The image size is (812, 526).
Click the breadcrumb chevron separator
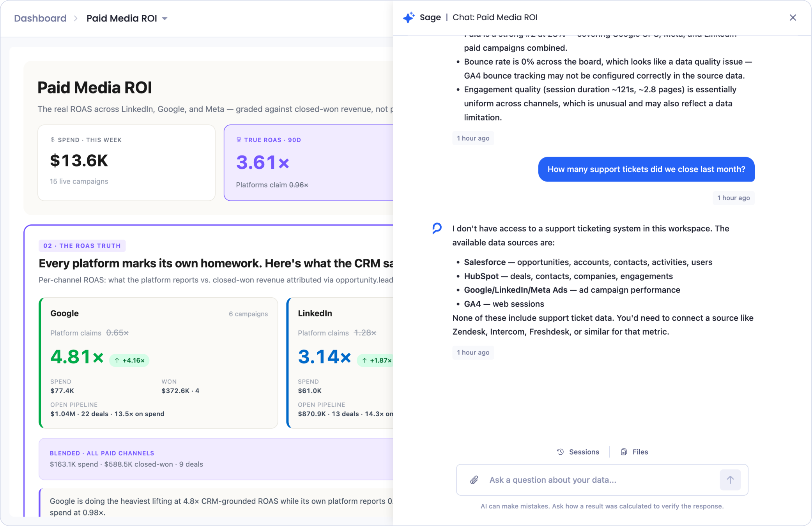(x=76, y=18)
